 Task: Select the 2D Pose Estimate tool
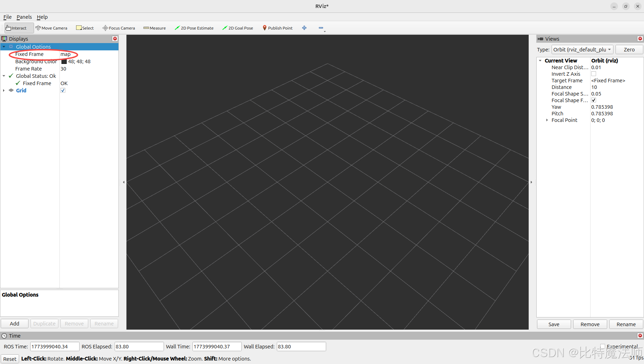(194, 28)
